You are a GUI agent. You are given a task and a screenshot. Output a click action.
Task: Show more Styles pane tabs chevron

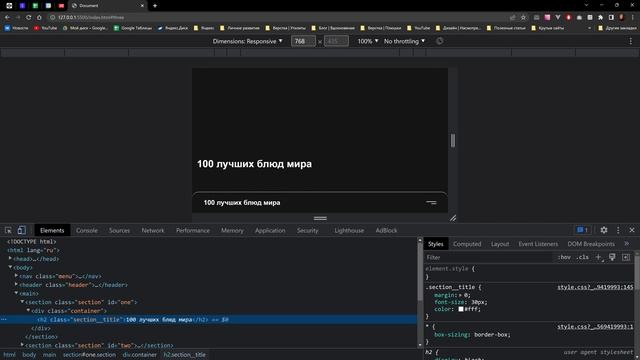pyautogui.click(x=627, y=244)
